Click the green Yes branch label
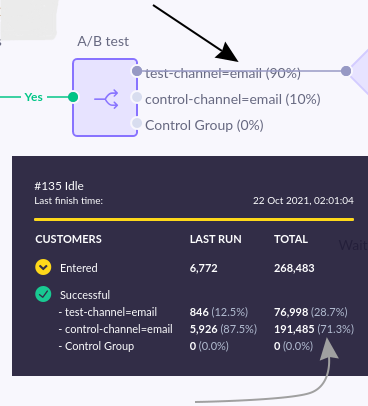This screenshot has width=368, height=406. click(x=33, y=97)
